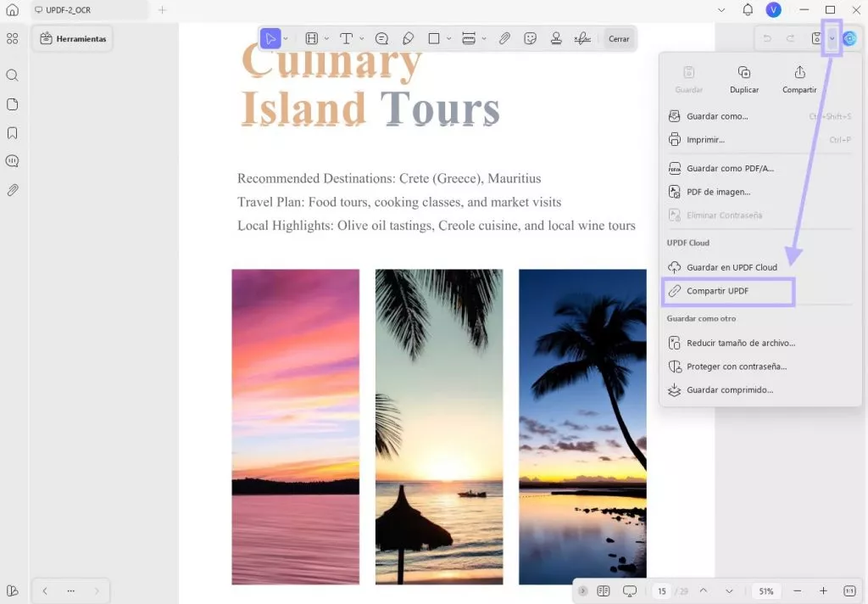Open the signature tool
This screenshot has width=868, height=604.
tap(582, 39)
